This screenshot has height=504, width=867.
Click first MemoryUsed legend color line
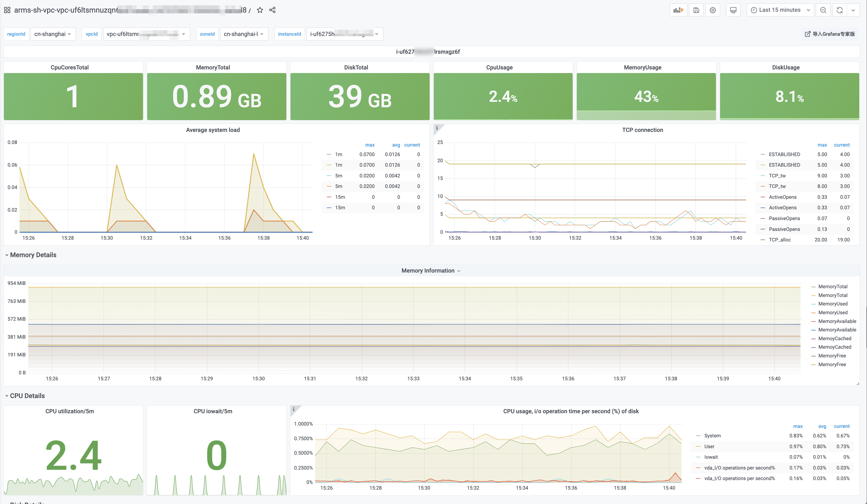tap(813, 304)
